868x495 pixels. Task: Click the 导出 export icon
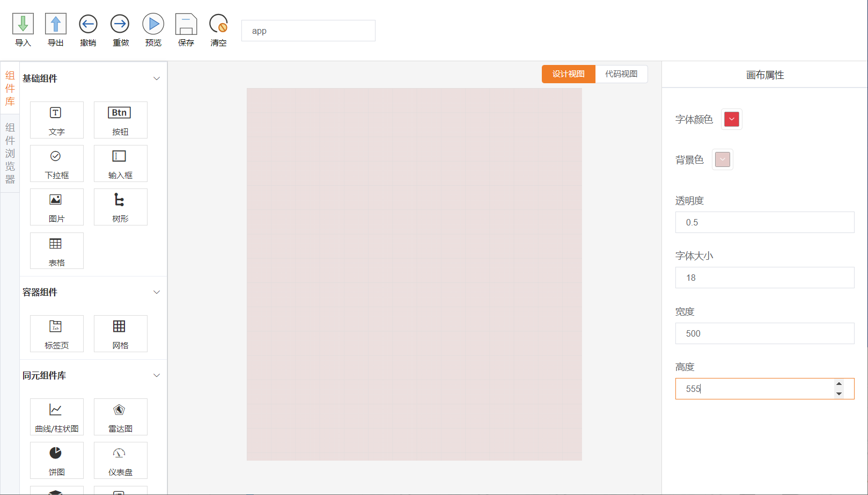56,24
